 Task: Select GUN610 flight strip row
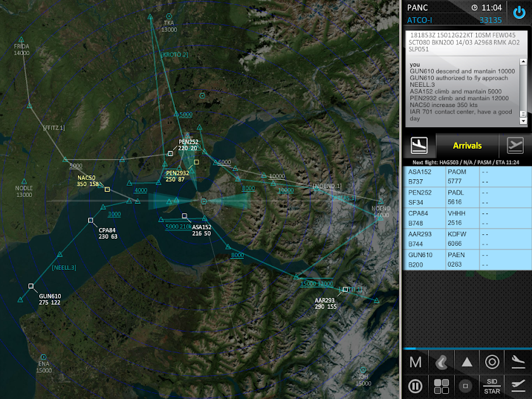tap(467, 260)
